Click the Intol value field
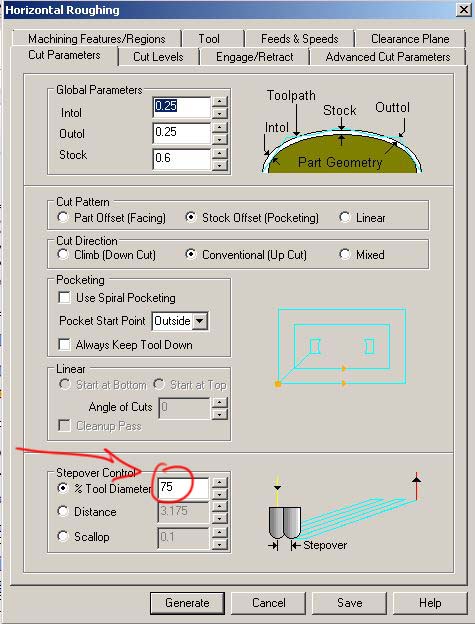The image size is (475, 624). point(181,107)
